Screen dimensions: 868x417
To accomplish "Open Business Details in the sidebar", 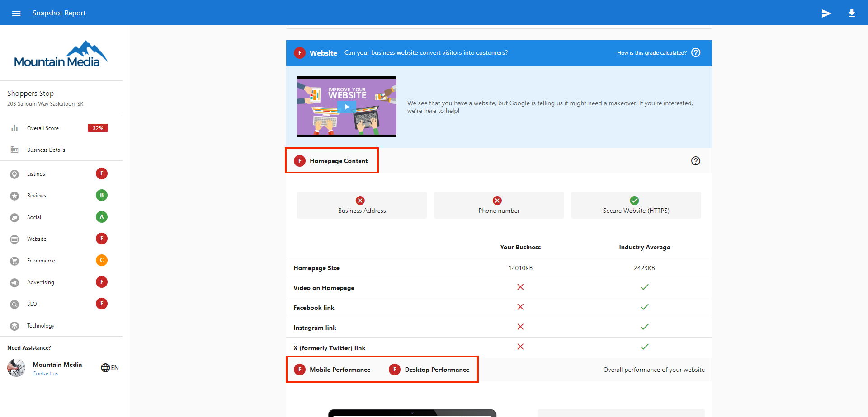I will click(x=46, y=150).
